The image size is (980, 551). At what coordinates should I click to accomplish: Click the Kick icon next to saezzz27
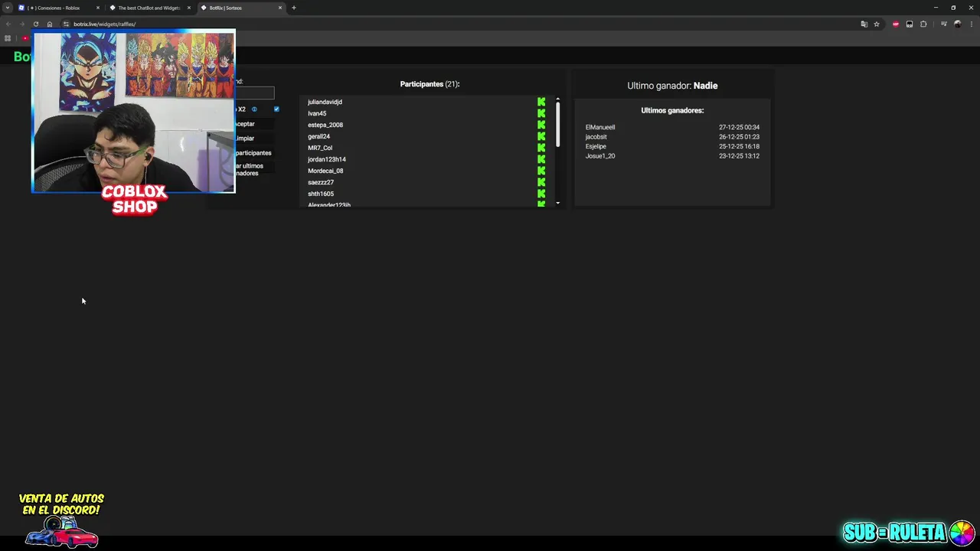tap(541, 182)
